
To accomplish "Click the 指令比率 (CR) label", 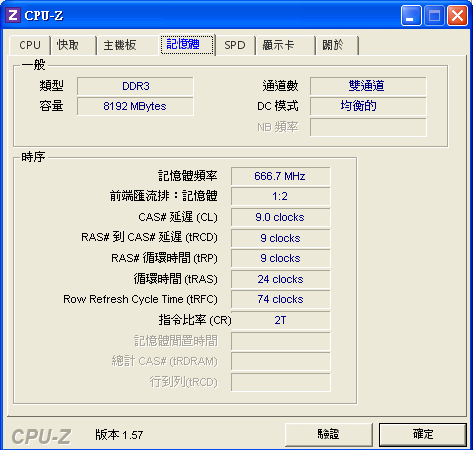I will (195, 320).
